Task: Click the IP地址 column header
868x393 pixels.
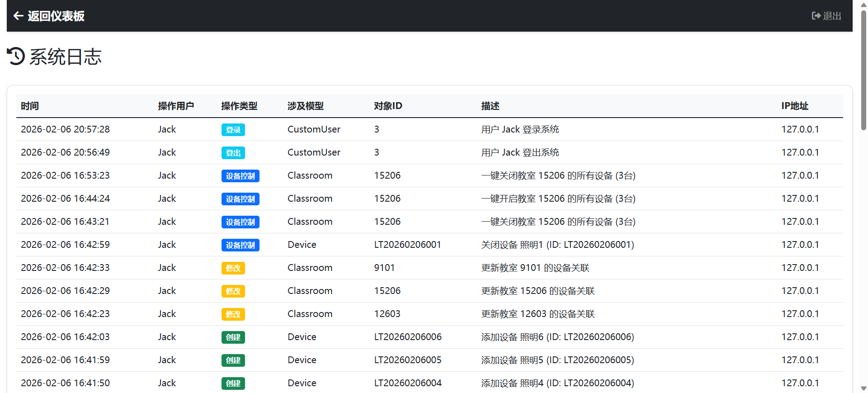Action: pos(795,106)
